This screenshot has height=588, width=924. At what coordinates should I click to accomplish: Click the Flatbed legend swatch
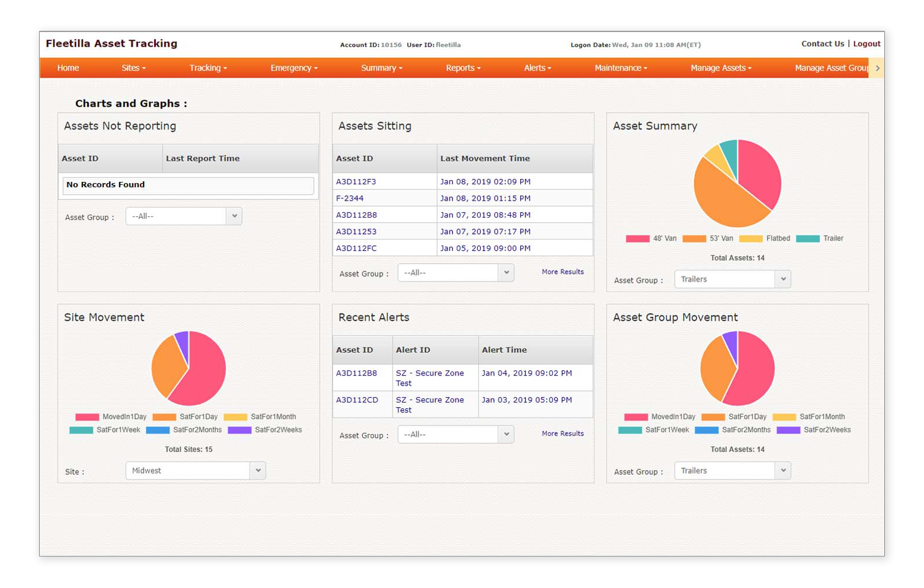pyautogui.click(x=751, y=239)
